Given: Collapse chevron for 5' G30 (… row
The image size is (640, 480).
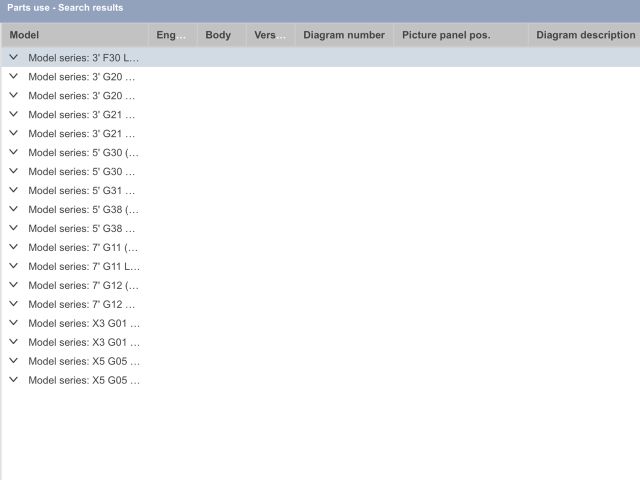Looking at the screenshot, I should (13, 153).
